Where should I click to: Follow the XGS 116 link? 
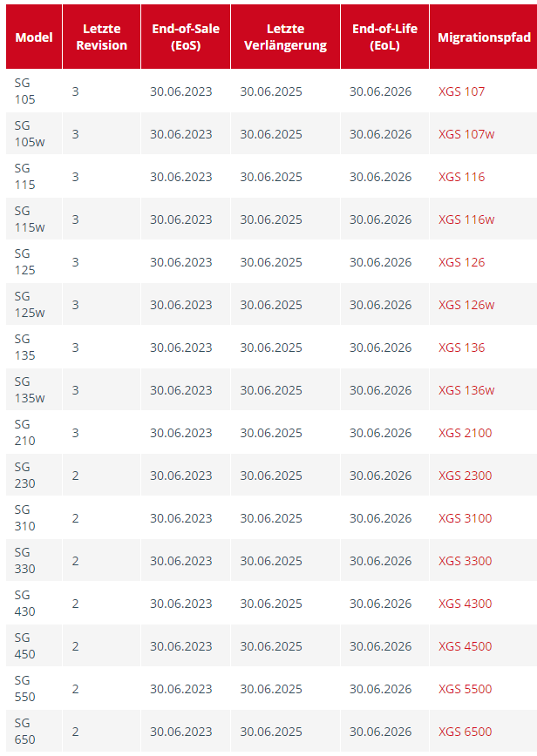point(461,177)
